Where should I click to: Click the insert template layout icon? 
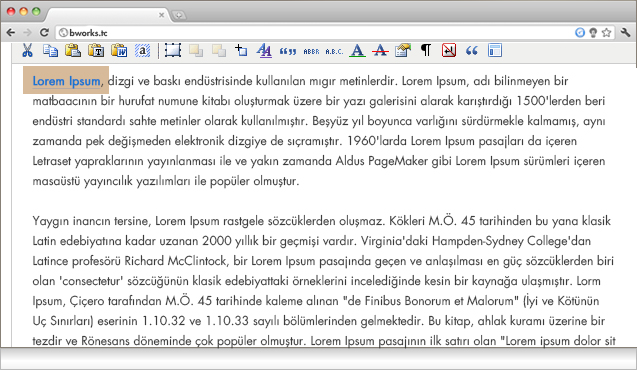tap(495, 51)
